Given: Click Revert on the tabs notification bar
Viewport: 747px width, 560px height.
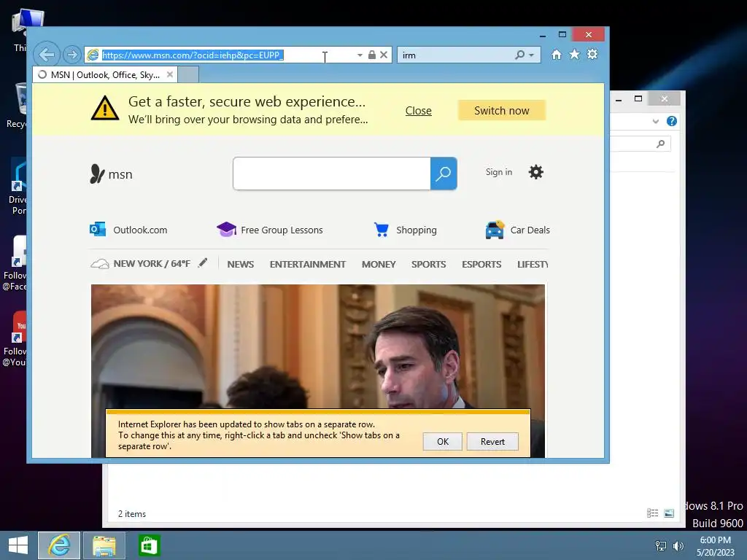Looking at the screenshot, I should pos(492,441).
